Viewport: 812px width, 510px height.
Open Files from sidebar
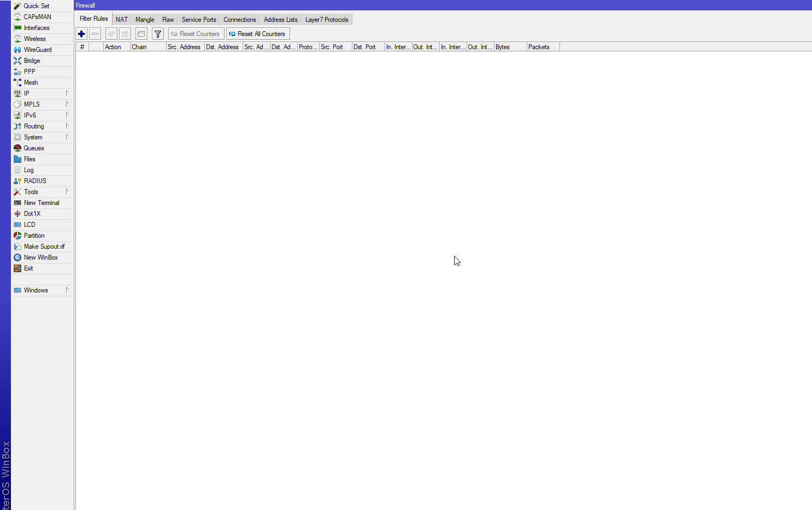pyautogui.click(x=43, y=159)
